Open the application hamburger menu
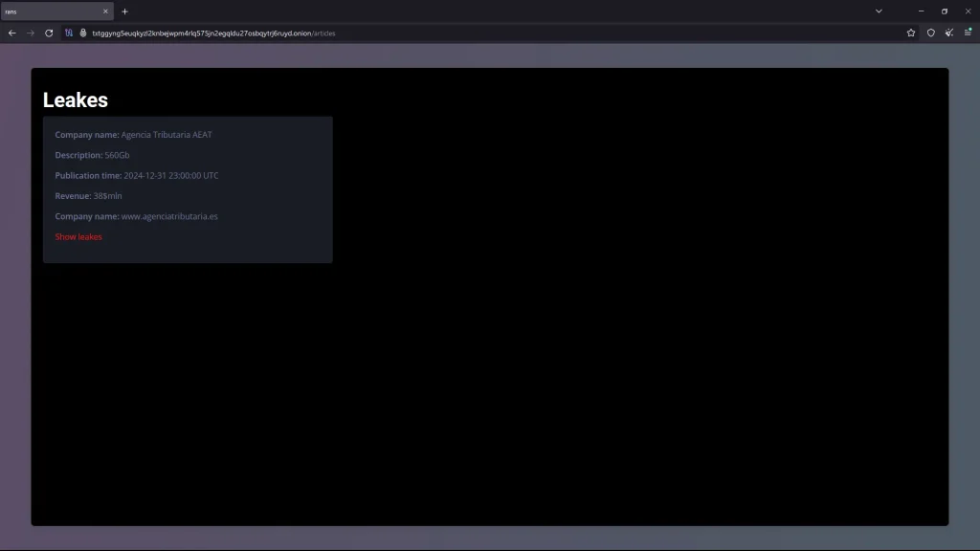The height and width of the screenshot is (551, 980). [968, 33]
